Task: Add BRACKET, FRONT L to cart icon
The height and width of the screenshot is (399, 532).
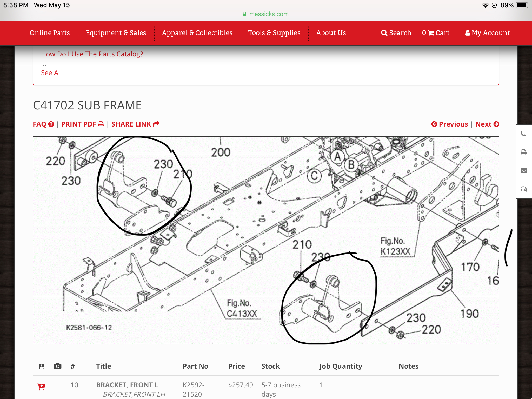Action: tap(41, 387)
